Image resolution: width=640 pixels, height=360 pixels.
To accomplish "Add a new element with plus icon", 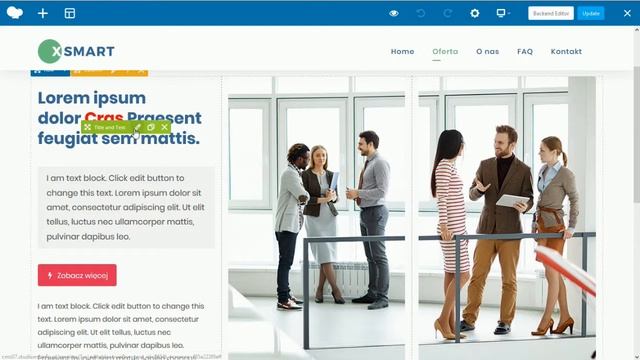I will click(x=43, y=13).
